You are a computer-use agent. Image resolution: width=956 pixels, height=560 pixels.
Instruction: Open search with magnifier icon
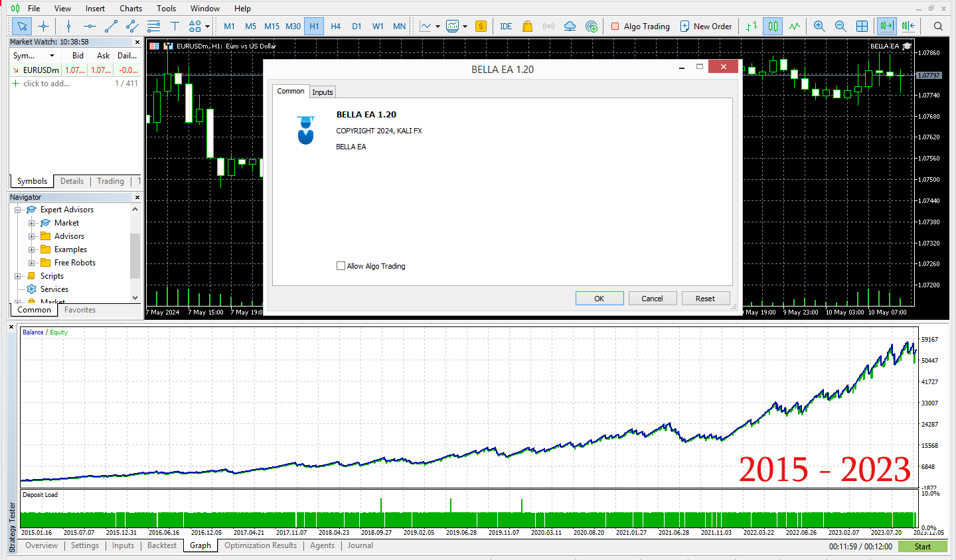click(x=938, y=27)
